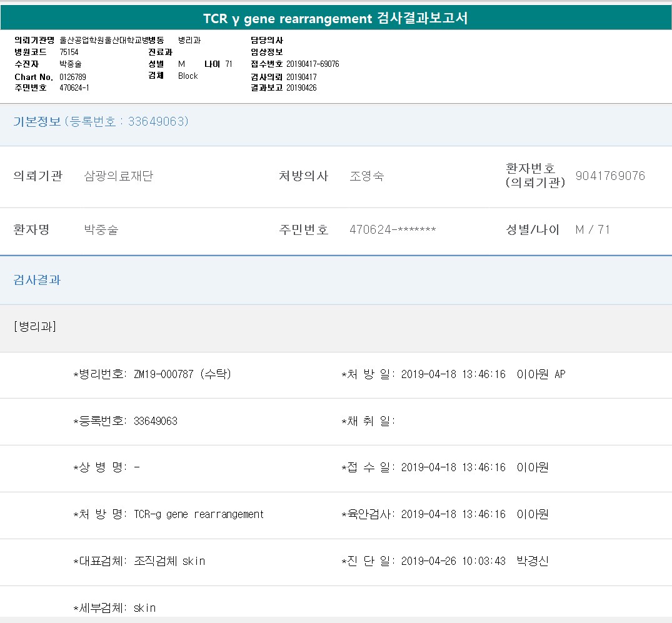
Task: Click prescribing doctor name 조영숙
Action: (366, 176)
